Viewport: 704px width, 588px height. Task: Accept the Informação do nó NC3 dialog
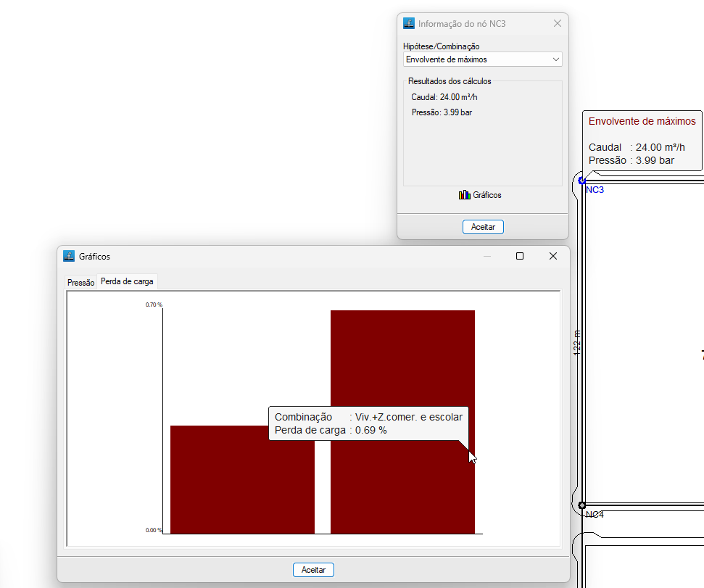[x=483, y=227]
